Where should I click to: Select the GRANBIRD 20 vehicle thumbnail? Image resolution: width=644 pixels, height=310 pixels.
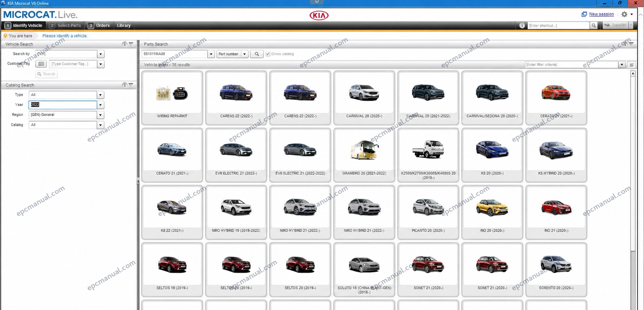point(364,155)
